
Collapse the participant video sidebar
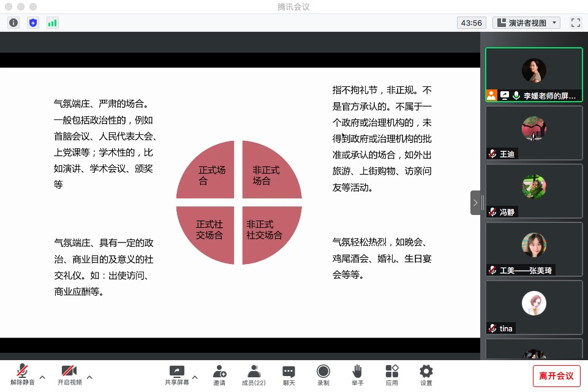pyautogui.click(x=475, y=203)
